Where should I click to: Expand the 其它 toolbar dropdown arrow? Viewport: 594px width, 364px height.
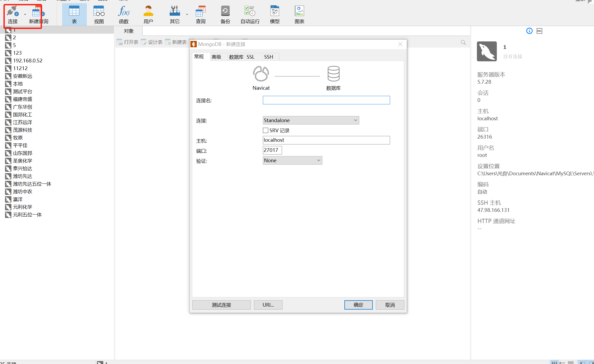(x=187, y=15)
